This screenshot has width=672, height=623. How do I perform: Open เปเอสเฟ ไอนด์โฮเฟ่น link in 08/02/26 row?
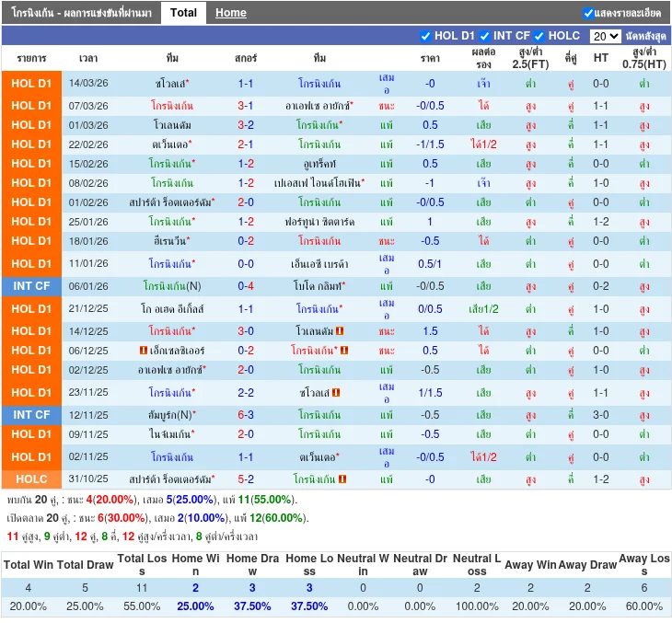tap(319, 183)
